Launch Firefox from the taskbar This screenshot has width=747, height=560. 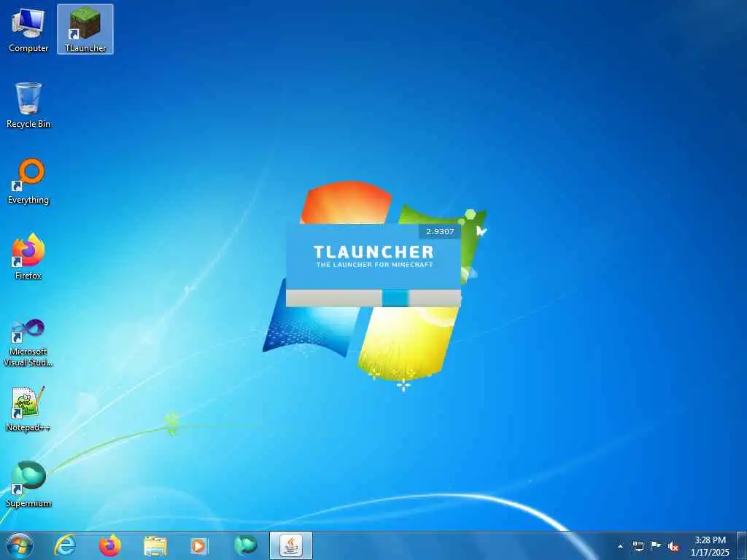[x=110, y=545]
